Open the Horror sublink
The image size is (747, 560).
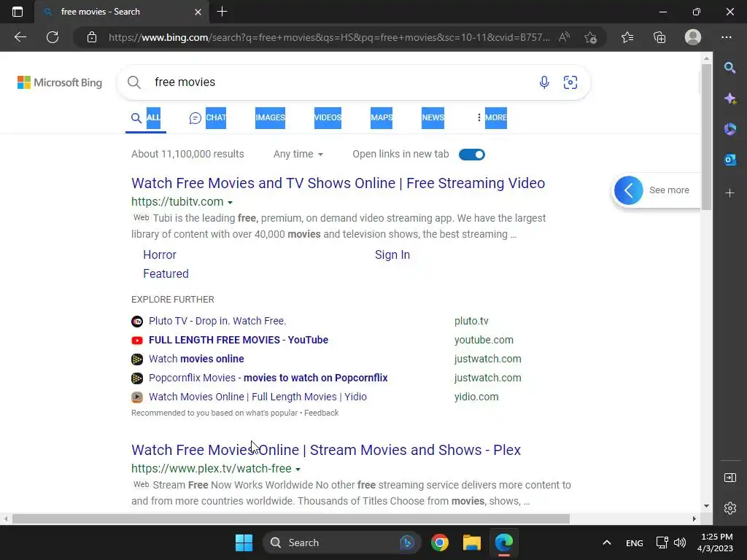[x=160, y=254]
